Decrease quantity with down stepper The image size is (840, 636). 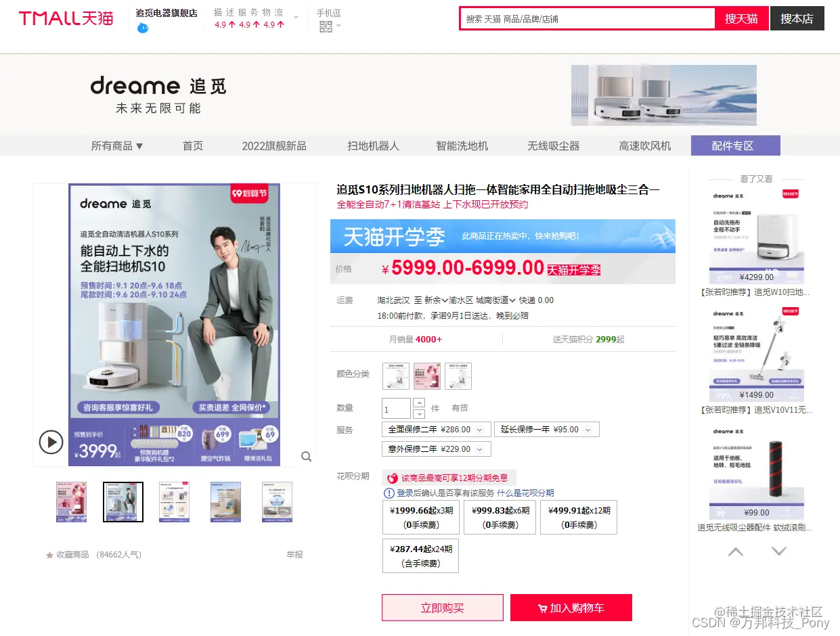419,413
